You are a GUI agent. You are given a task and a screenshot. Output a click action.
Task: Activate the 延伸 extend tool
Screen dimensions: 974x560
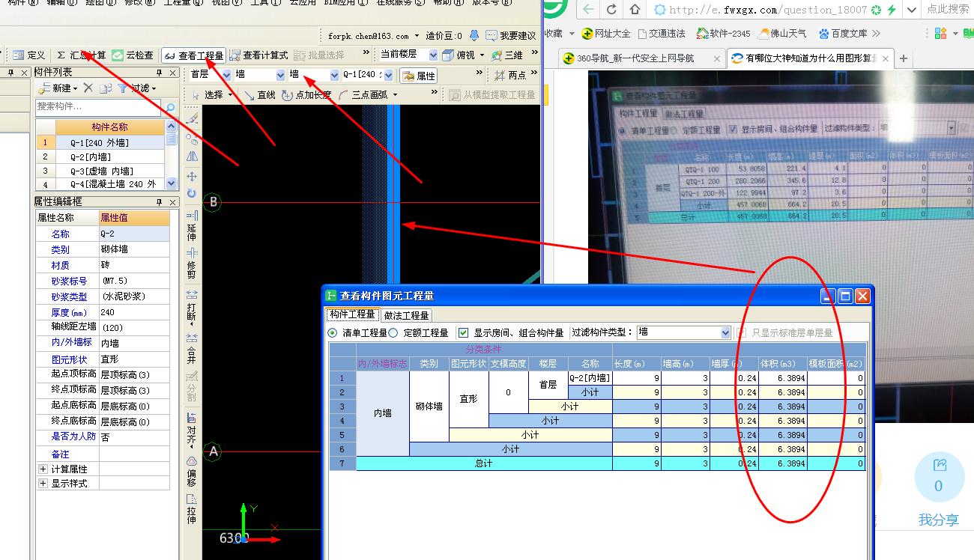click(192, 225)
